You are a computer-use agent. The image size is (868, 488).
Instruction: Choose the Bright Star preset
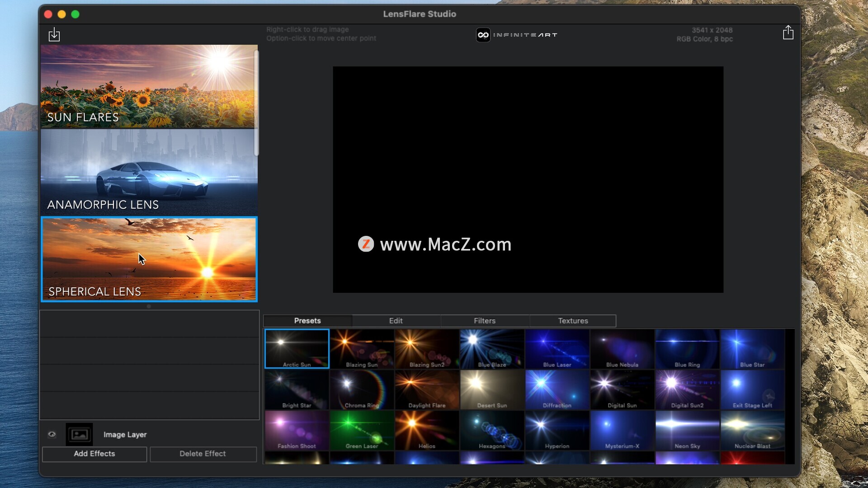tap(297, 389)
